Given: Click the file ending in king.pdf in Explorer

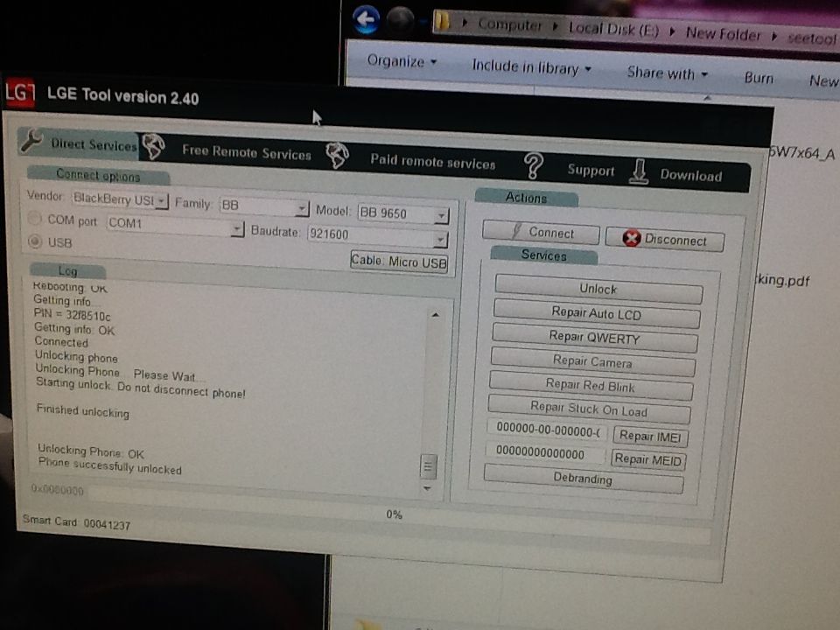Looking at the screenshot, I should [x=783, y=280].
